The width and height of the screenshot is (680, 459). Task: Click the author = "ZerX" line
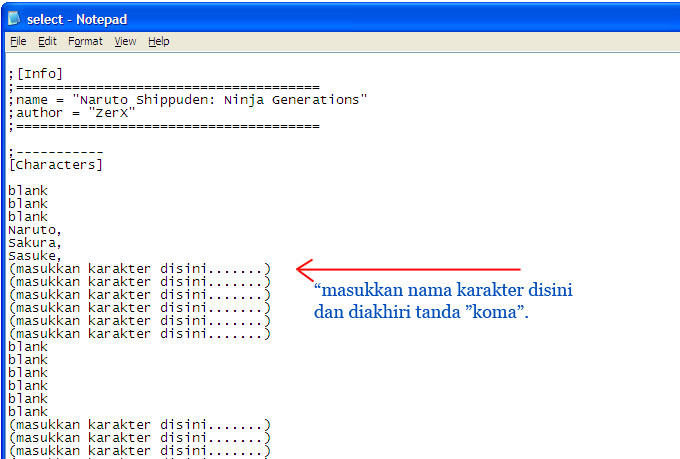pos(72,113)
